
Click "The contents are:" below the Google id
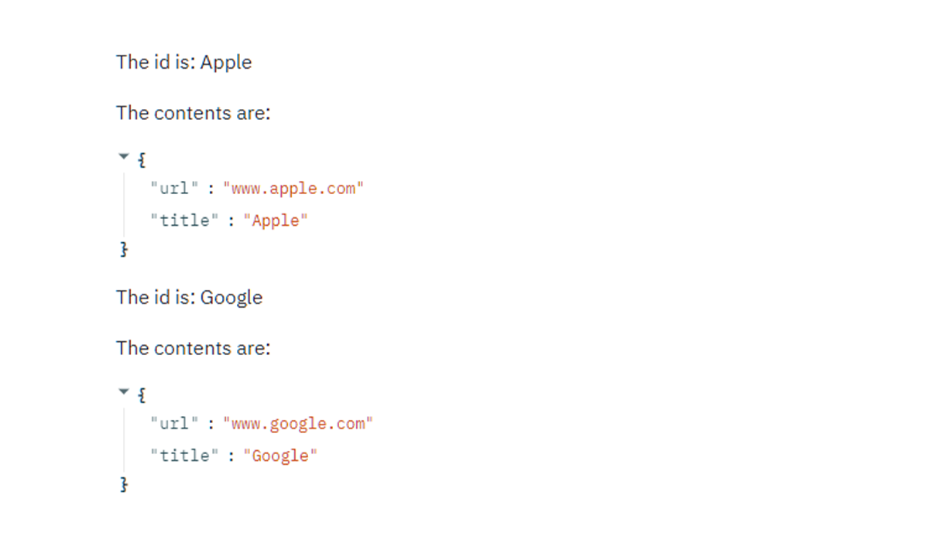tap(194, 348)
